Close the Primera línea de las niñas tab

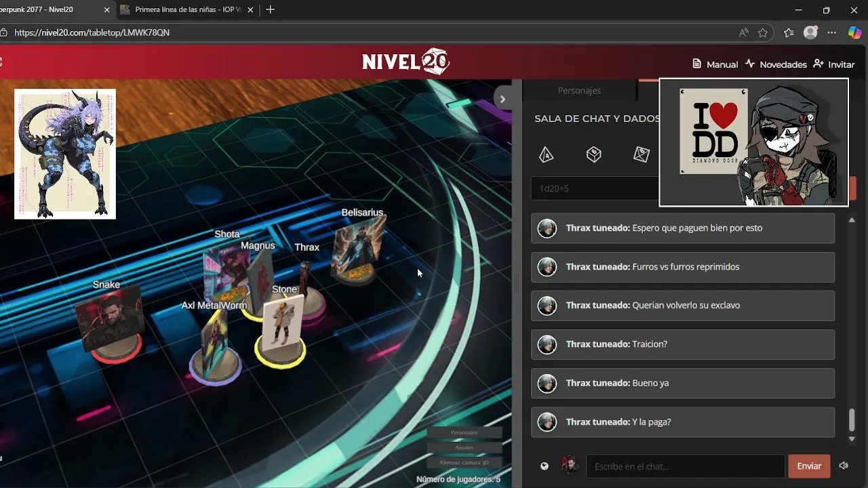[251, 9]
